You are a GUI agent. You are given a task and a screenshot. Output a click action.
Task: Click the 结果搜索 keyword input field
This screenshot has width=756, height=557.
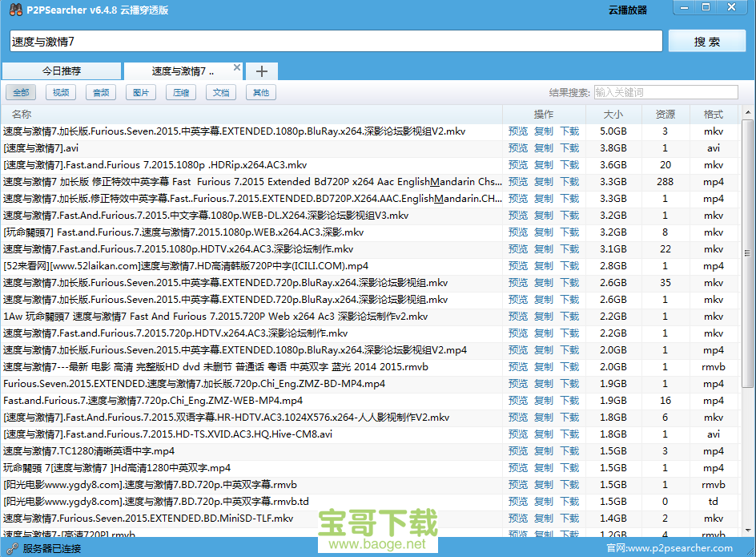[666, 92]
